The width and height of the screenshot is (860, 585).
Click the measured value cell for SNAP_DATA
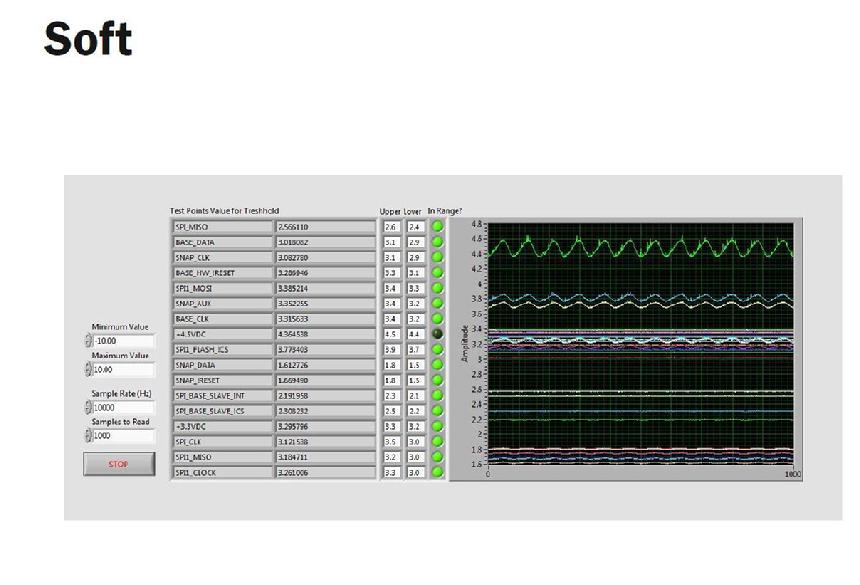tap(325, 365)
